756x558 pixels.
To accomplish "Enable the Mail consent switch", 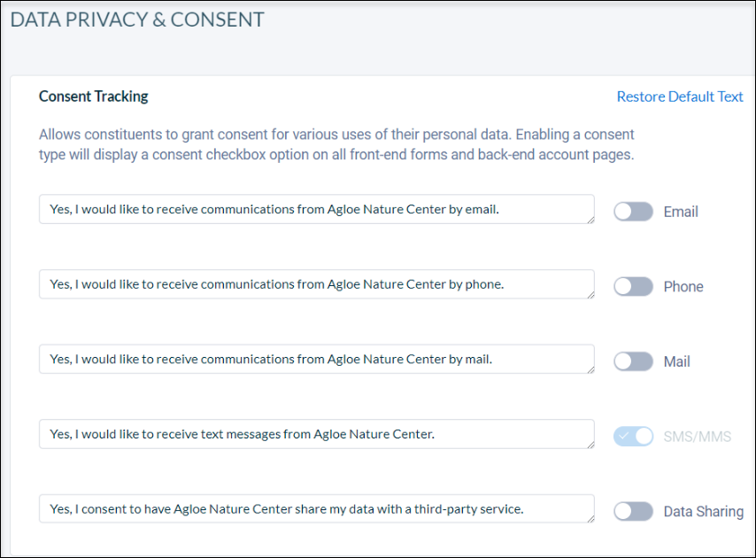I will [x=633, y=361].
